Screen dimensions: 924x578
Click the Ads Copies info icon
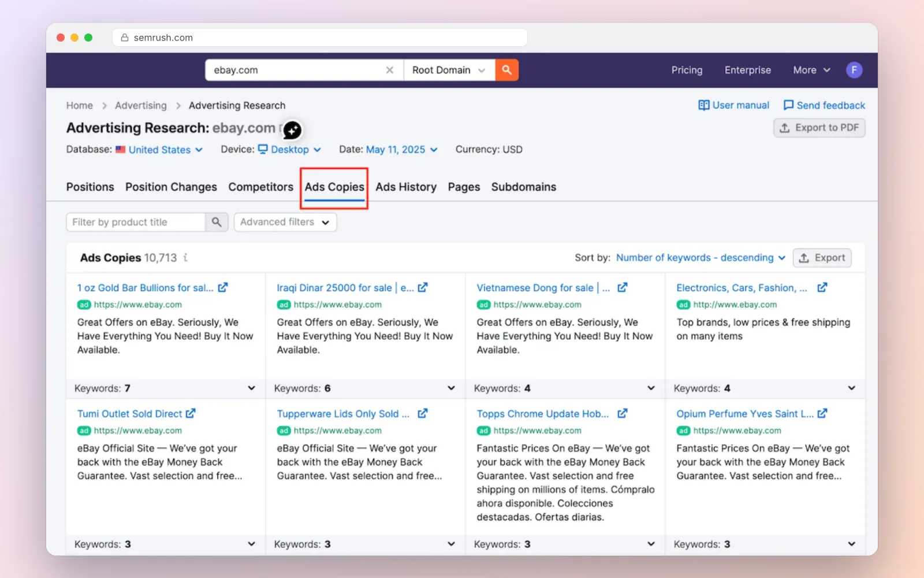[185, 258]
